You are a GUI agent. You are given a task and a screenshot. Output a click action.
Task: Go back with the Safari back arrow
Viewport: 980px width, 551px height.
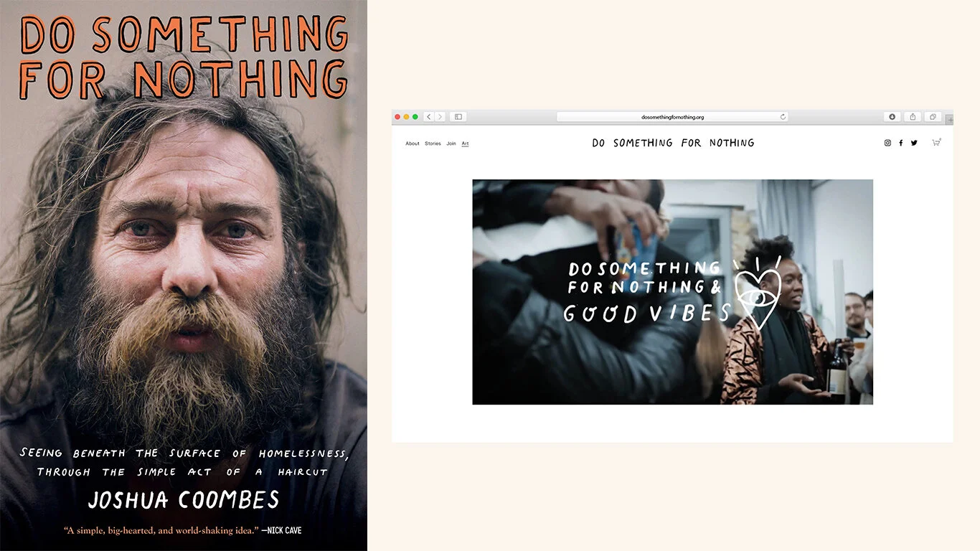click(429, 117)
